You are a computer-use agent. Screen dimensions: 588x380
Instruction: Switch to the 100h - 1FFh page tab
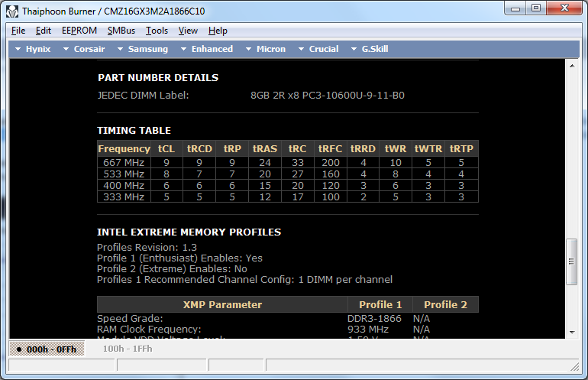(128, 349)
